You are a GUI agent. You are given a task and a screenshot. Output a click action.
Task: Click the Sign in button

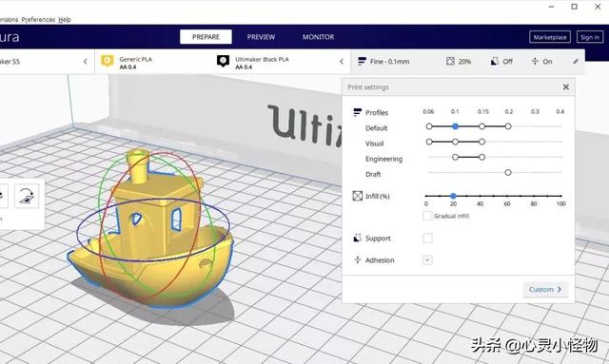pos(590,37)
